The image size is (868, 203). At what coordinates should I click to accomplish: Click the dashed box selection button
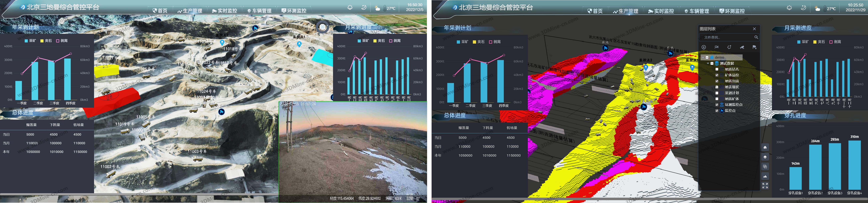click(x=765, y=166)
